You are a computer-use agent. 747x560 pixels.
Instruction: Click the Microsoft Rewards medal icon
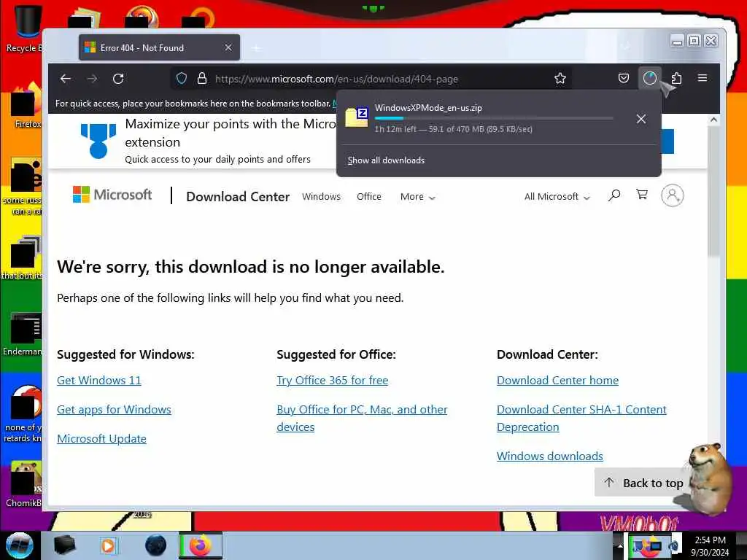click(98, 141)
